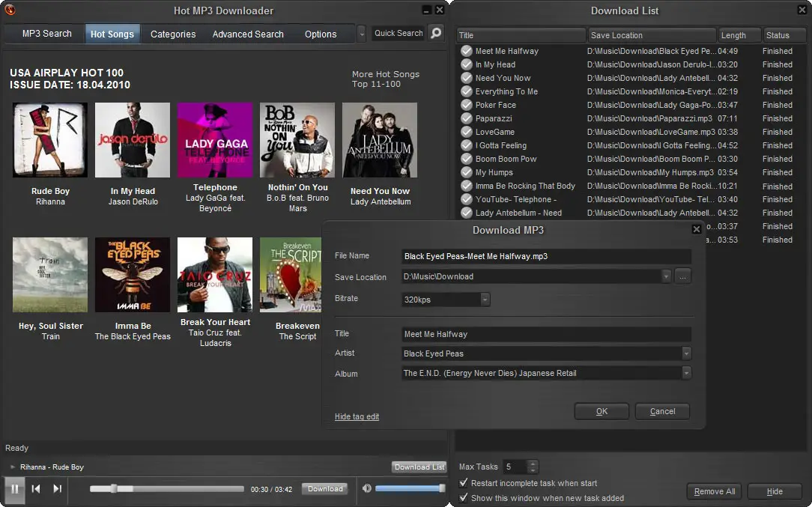This screenshot has height=507, width=812.
Task: Select the Hot Songs tab
Action: (112, 34)
